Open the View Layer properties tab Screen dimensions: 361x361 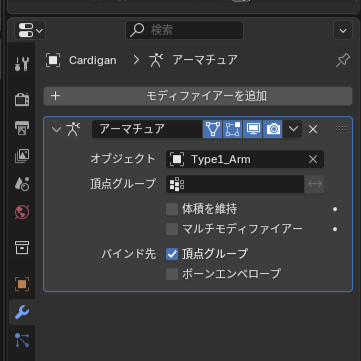coord(22,156)
